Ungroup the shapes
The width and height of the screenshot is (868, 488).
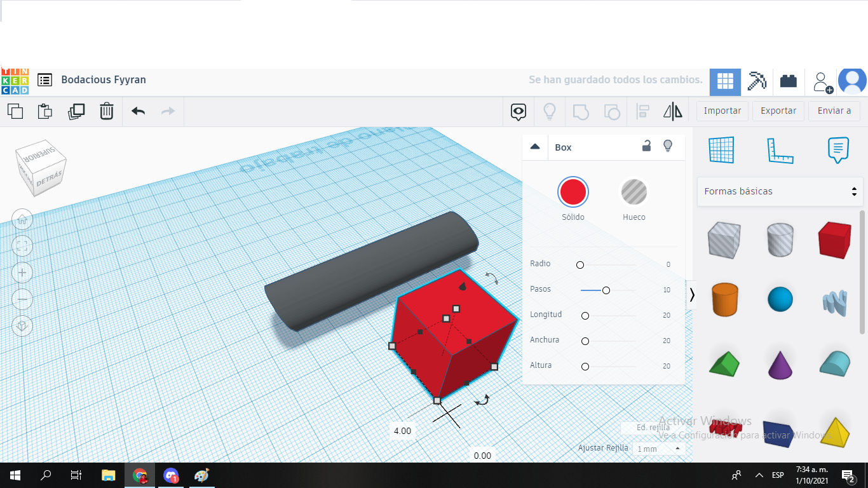(612, 112)
